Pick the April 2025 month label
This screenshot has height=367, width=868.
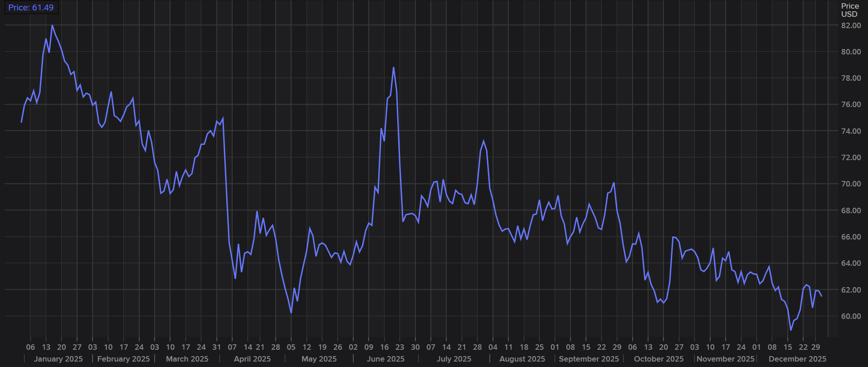(x=252, y=359)
